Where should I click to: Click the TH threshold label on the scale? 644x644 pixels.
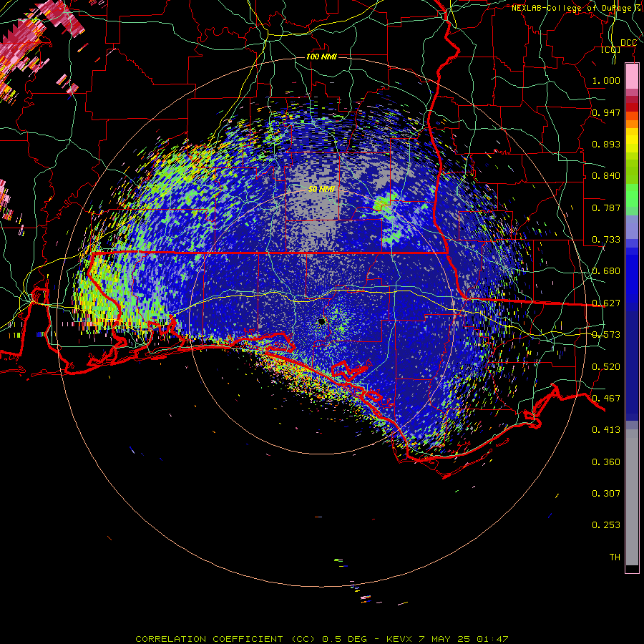[615, 557]
